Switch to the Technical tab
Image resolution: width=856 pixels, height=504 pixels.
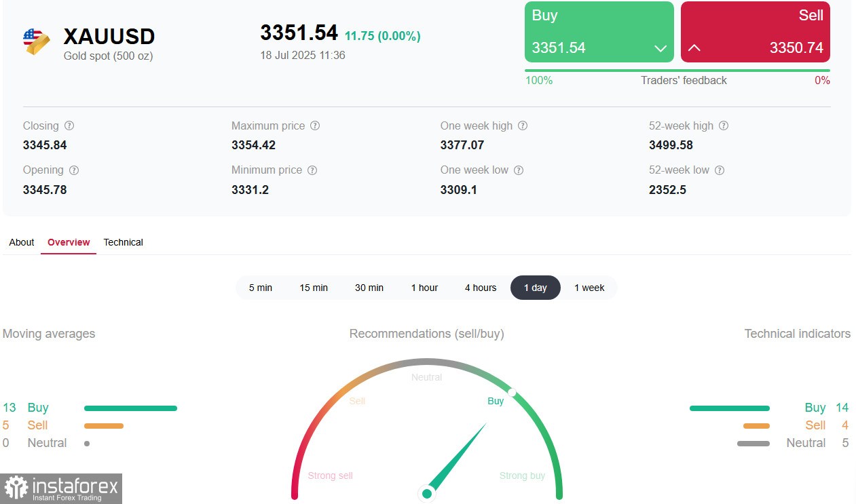[123, 242]
